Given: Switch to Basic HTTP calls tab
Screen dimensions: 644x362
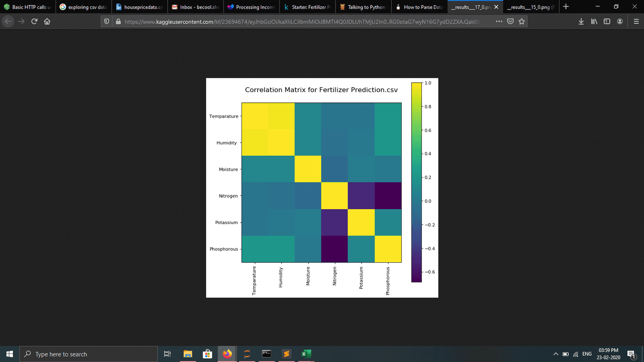Looking at the screenshot, I should tap(28, 7).
